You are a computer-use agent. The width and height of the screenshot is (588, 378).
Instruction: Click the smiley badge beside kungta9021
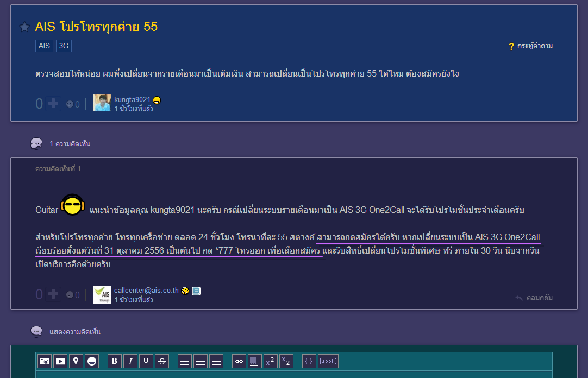[157, 100]
